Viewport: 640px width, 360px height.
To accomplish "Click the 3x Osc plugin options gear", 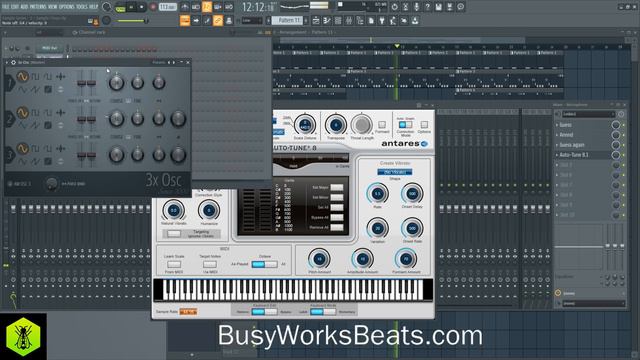I will [x=13, y=62].
